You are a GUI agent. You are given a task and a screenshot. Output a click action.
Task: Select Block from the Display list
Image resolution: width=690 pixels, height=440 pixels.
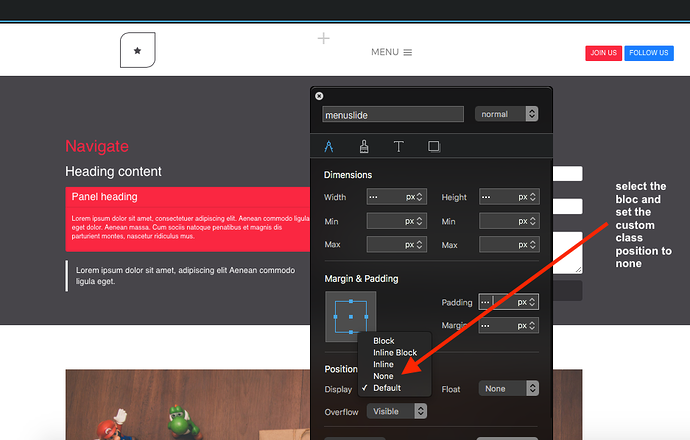383,341
